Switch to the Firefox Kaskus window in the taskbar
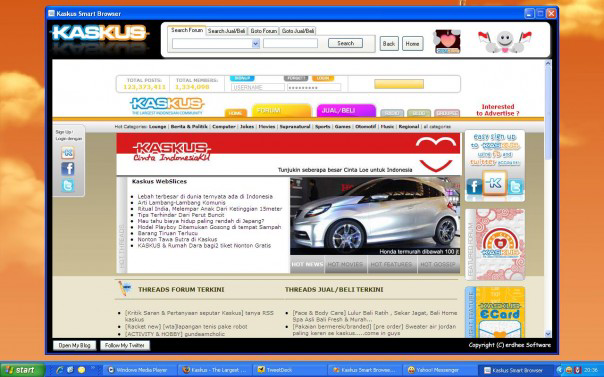 (215, 370)
